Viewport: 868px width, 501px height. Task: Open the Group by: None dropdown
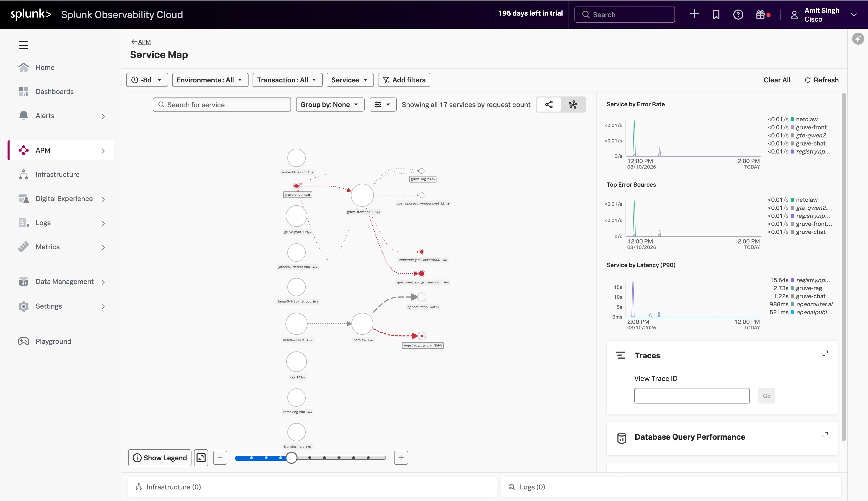(330, 105)
